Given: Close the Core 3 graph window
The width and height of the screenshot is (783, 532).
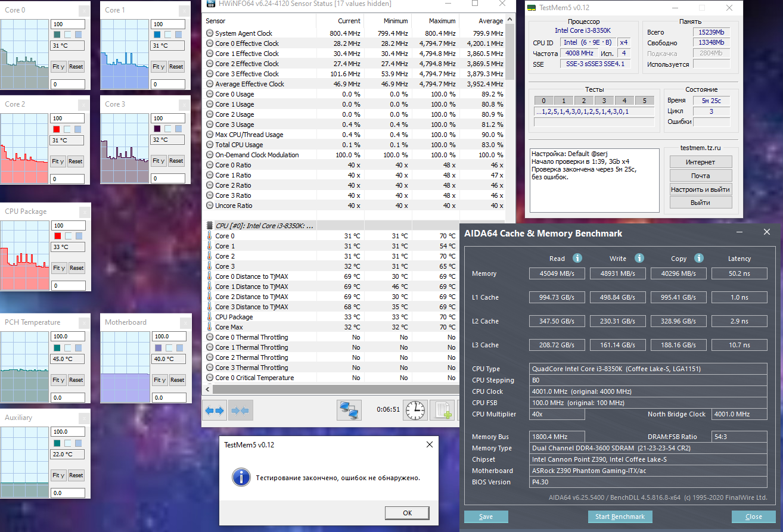Looking at the screenshot, I should pyautogui.click(x=185, y=104).
